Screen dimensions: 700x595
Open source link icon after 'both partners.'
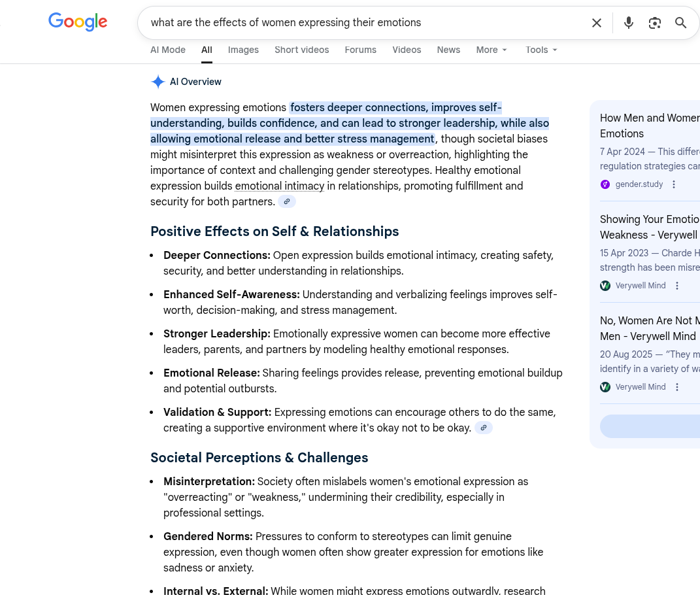coord(287,201)
